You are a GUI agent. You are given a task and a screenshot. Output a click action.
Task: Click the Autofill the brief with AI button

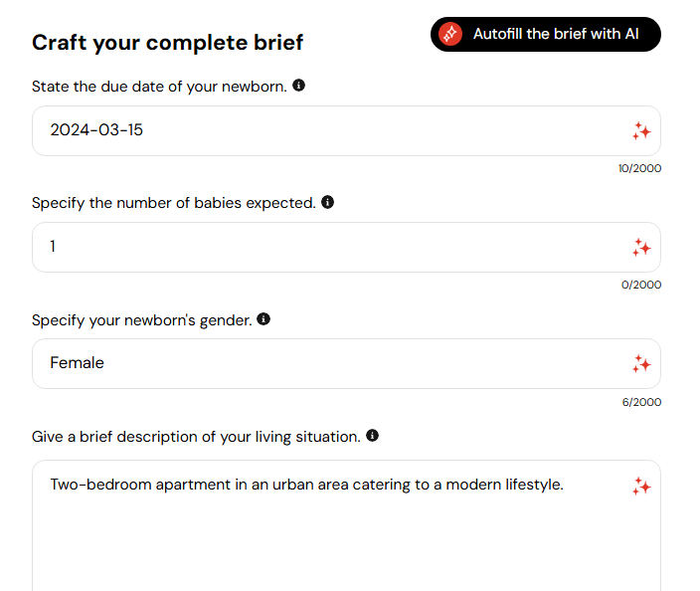click(546, 35)
